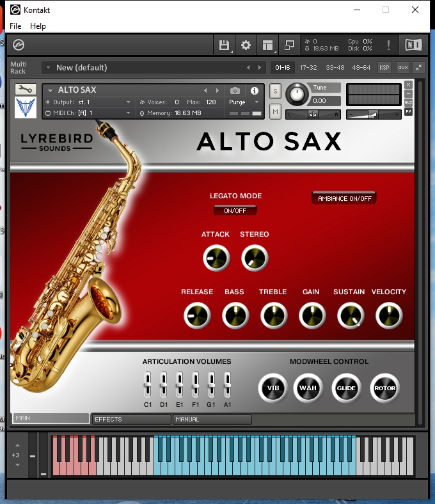Viewport: 435px width, 504px height.
Task: Click the TREBLE knob
Action: [274, 316]
